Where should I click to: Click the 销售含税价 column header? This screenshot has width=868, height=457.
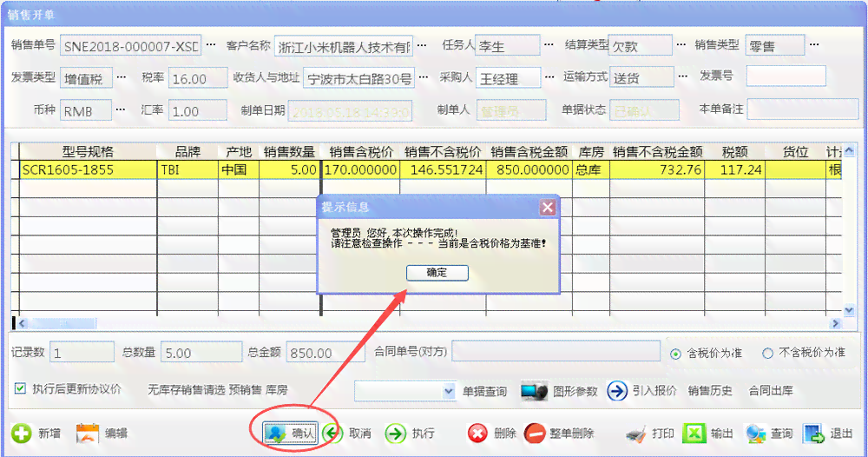[x=361, y=151]
